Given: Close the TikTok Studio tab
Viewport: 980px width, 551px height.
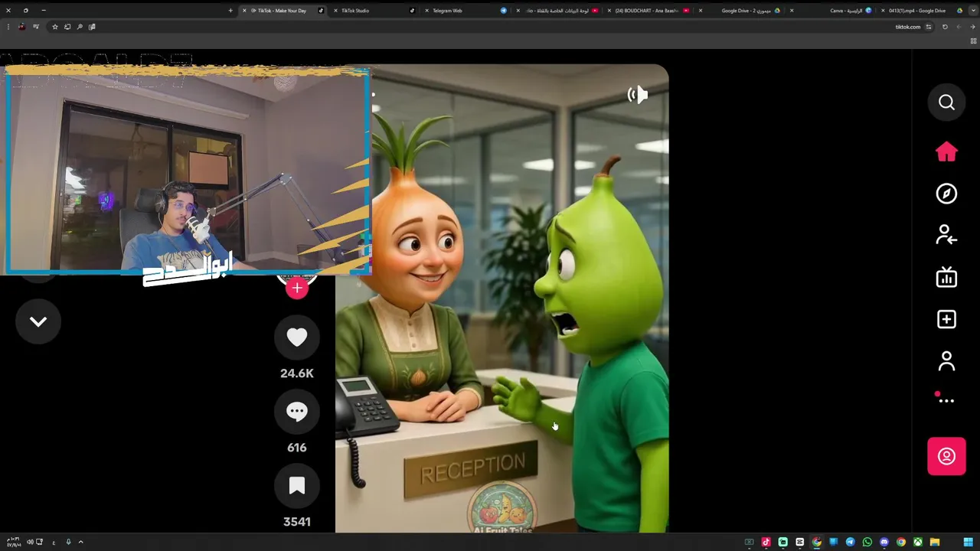Looking at the screenshot, I should click(x=335, y=11).
